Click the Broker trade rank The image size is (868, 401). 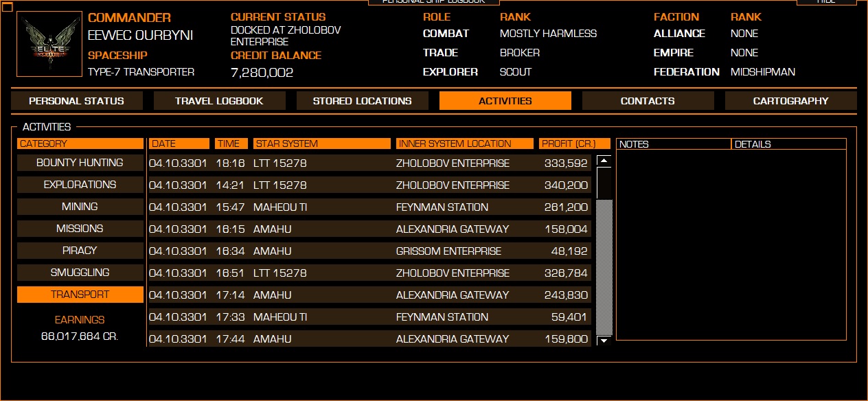tap(520, 52)
